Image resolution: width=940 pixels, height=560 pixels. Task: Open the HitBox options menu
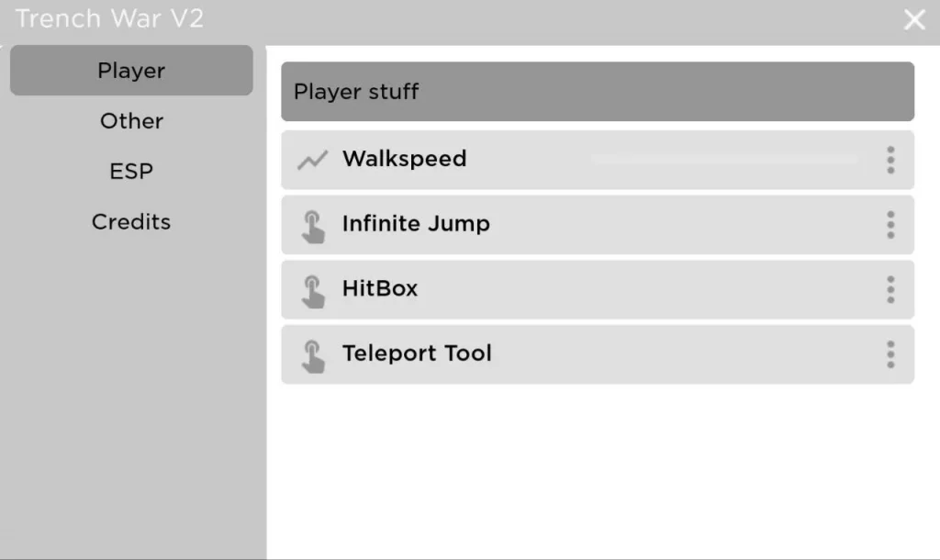click(890, 289)
